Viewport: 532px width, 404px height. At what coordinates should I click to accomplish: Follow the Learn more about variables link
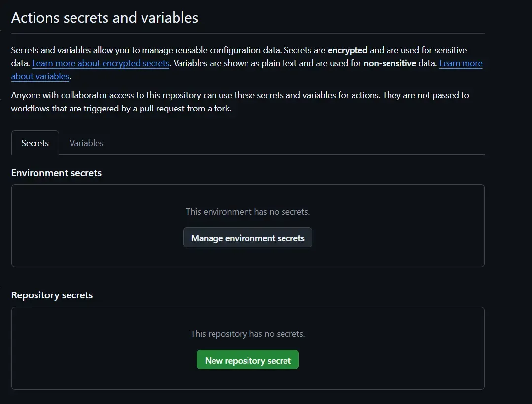(x=461, y=64)
